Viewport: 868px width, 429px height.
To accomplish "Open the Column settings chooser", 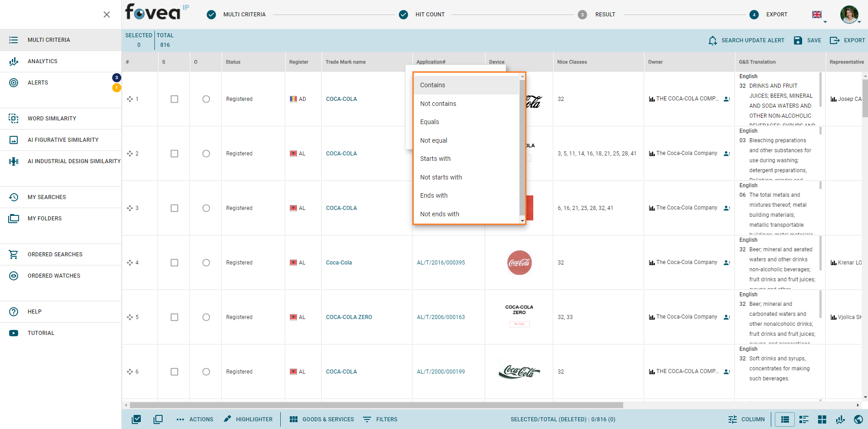I will (x=746, y=419).
